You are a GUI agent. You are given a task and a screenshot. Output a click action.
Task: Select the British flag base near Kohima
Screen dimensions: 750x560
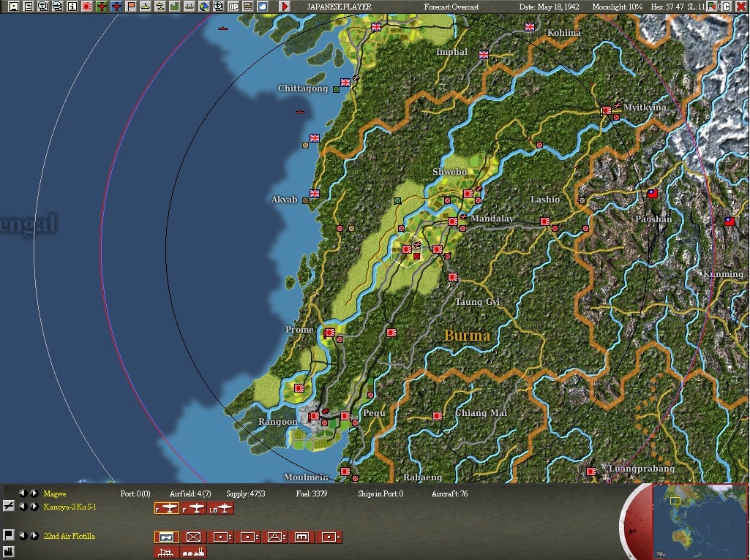[x=530, y=27]
